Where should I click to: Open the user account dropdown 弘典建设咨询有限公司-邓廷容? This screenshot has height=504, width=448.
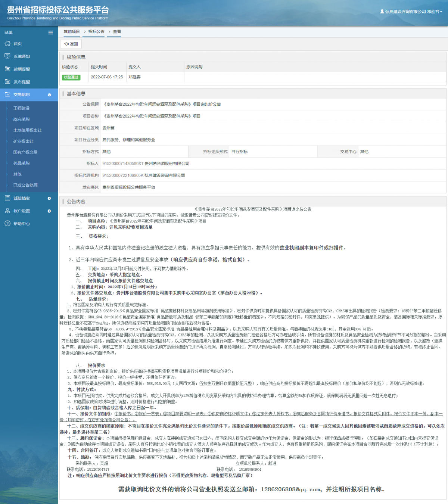(x=411, y=12)
